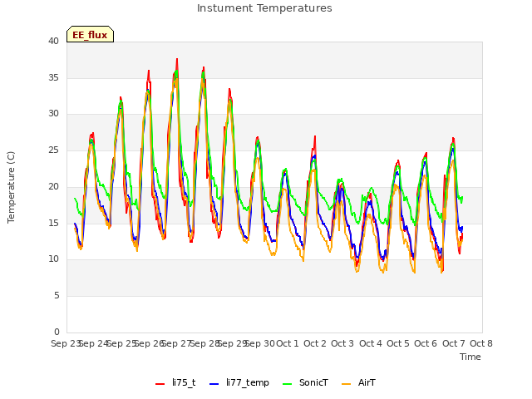Click the Oct 1 x-axis label
532x399 pixels.
pyautogui.click(x=288, y=343)
